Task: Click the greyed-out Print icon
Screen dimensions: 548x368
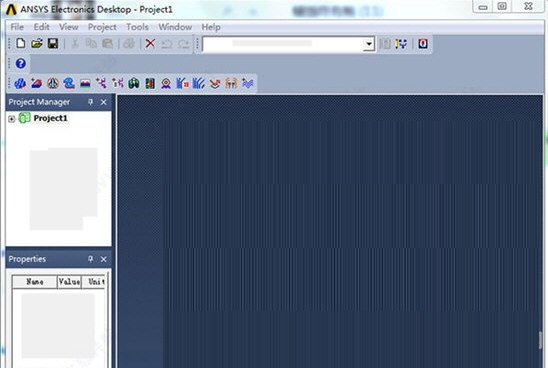Action: point(129,44)
